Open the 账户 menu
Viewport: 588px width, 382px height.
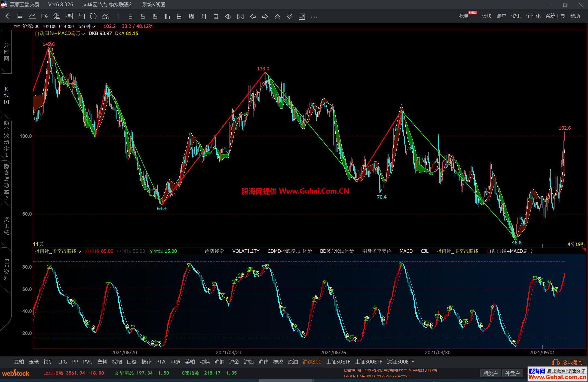click(501, 16)
